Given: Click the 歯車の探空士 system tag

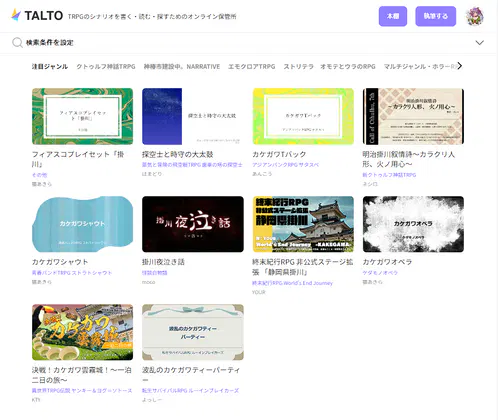Looking at the screenshot, I should (192, 165).
